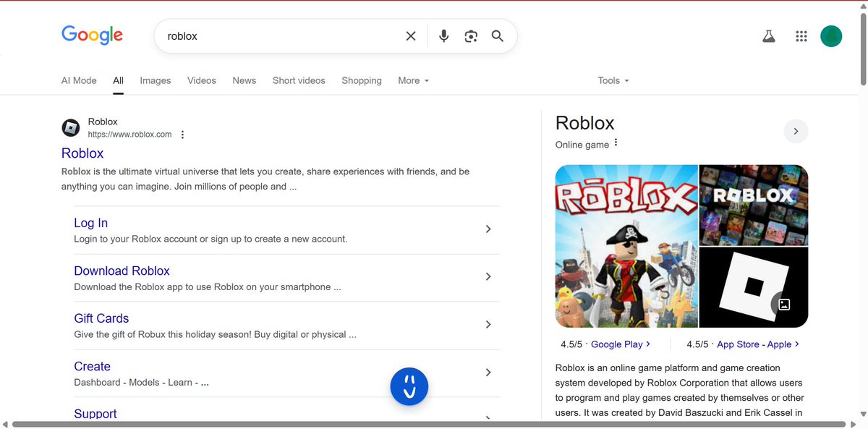
Task: Switch to the Videos tab
Action: pos(202,80)
